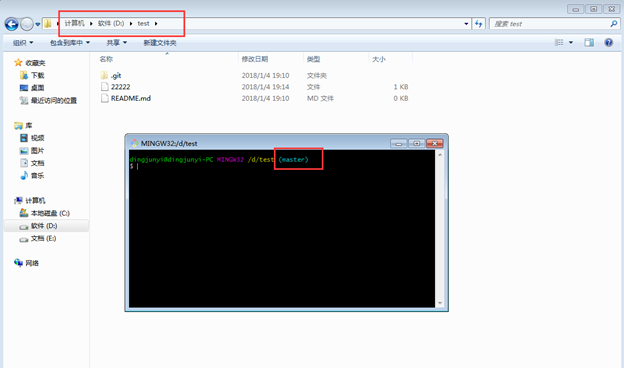Close the MINGW32 terminal window
Image resolution: width=624 pixels, height=368 pixels.
(435, 143)
